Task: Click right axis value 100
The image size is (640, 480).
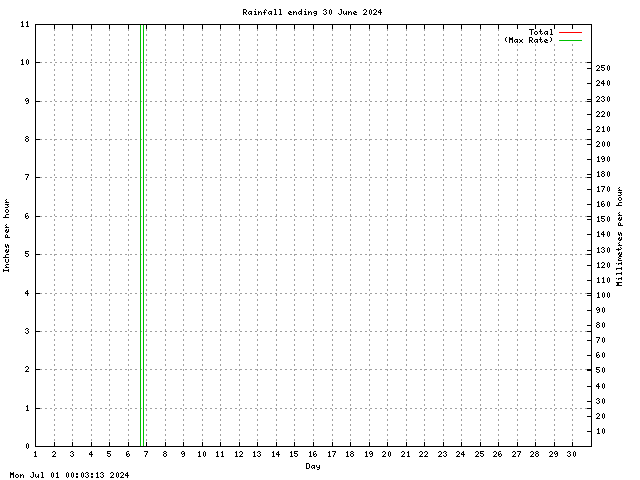Action: pyautogui.click(x=603, y=295)
